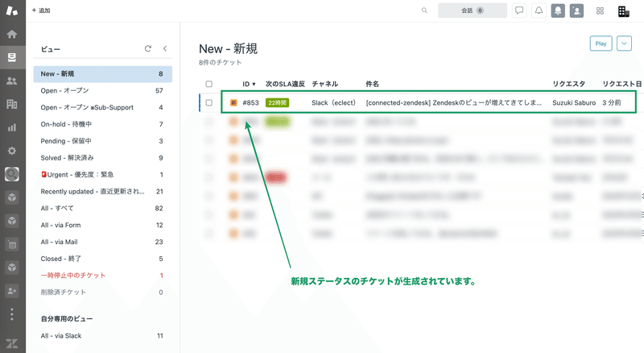This screenshot has height=353, width=644.
Task: Select the All - via Form view
Action: (x=103, y=225)
